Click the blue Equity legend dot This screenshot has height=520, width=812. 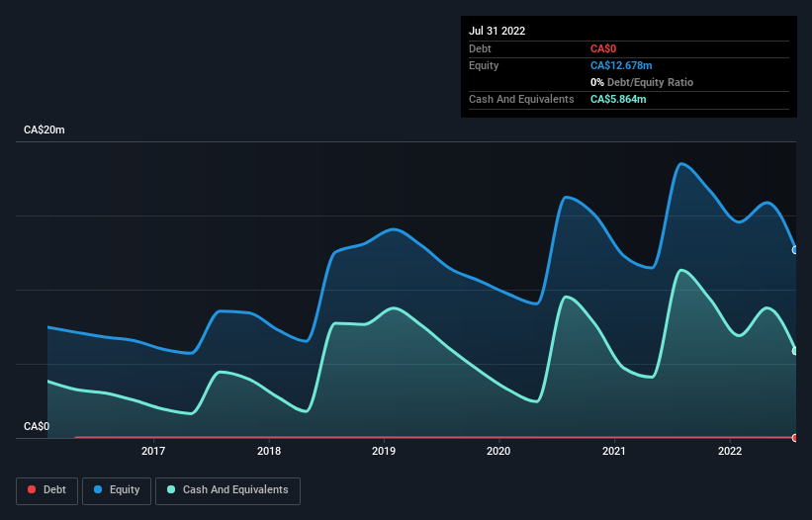click(x=98, y=489)
